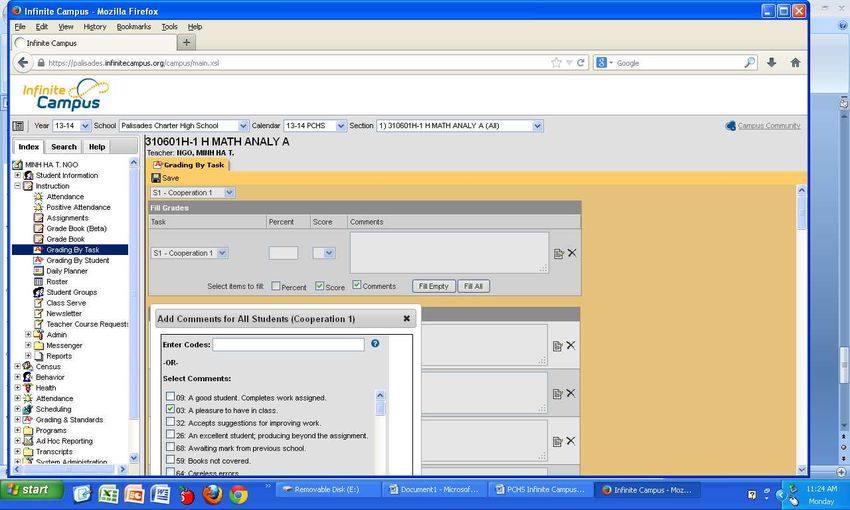Screen dimensions: 850x510
Task: Select the Grading By Task tab
Action: click(x=189, y=165)
